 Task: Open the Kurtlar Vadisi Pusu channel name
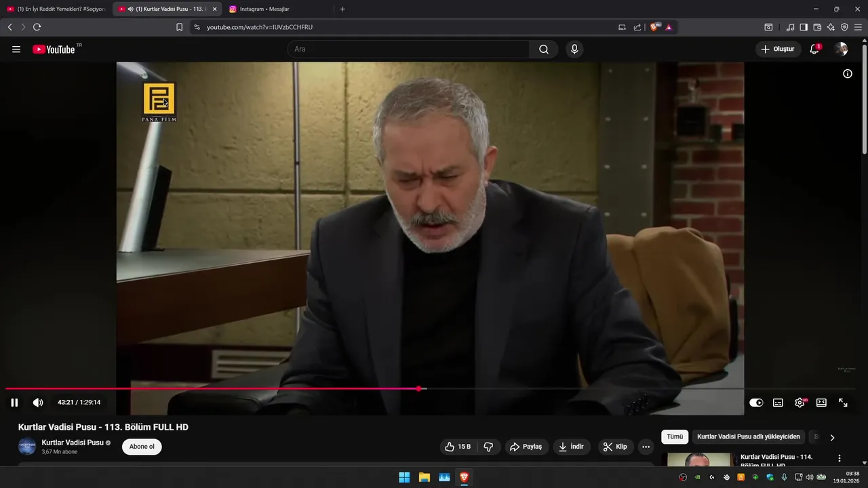point(73,443)
